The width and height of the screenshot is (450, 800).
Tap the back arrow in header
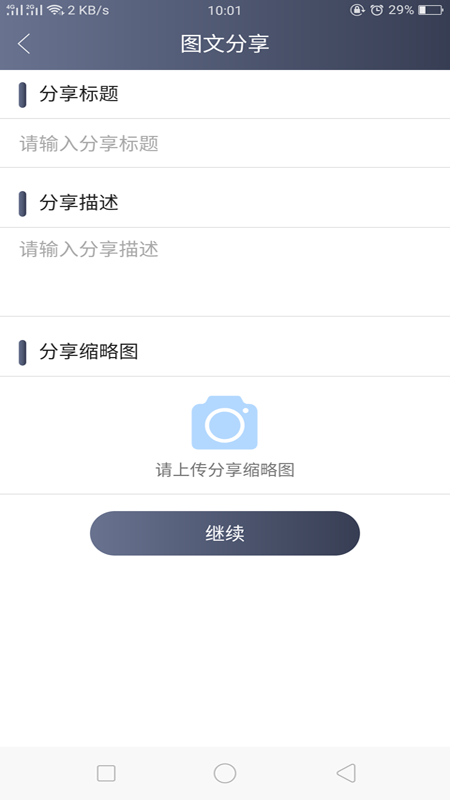pyautogui.click(x=23, y=44)
